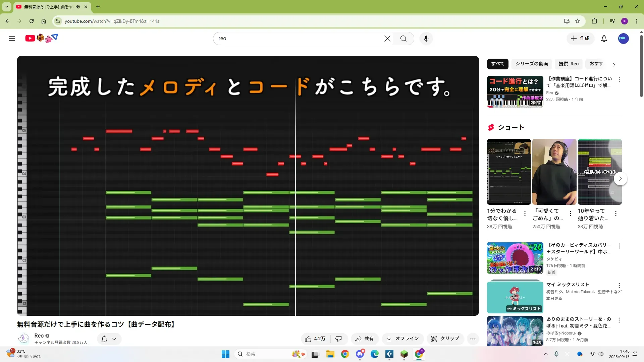Select the シリーズの動画 filter chip
Image resolution: width=644 pixels, height=362 pixels.
click(531, 64)
